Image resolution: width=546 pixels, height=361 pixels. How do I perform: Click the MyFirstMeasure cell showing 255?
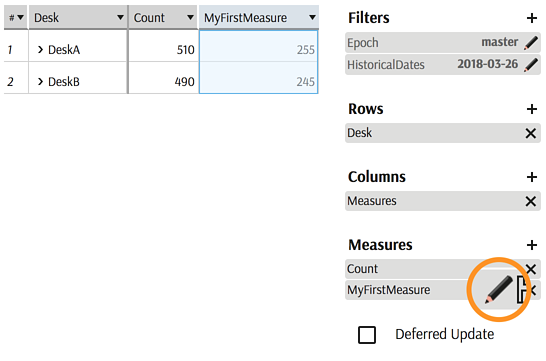258,46
